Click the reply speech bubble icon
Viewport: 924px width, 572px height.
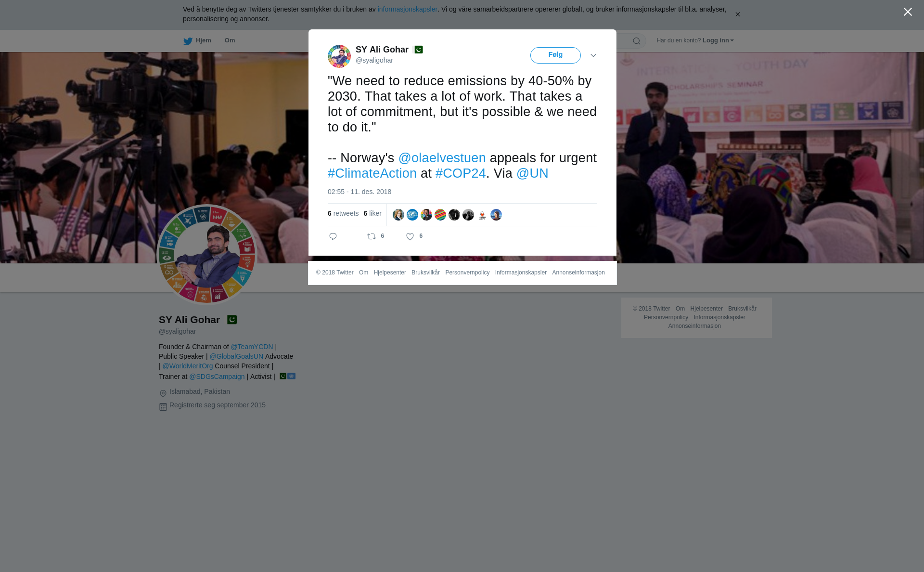(333, 236)
